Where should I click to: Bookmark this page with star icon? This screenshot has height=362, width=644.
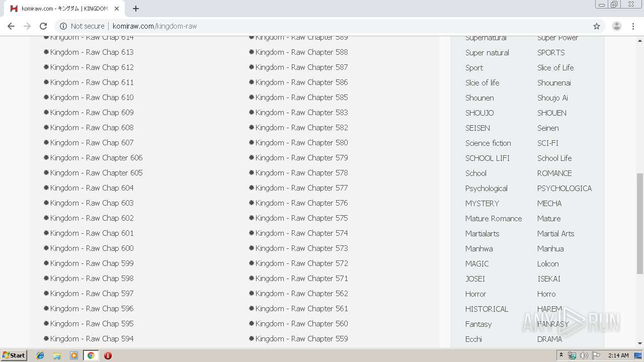point(597,26)
